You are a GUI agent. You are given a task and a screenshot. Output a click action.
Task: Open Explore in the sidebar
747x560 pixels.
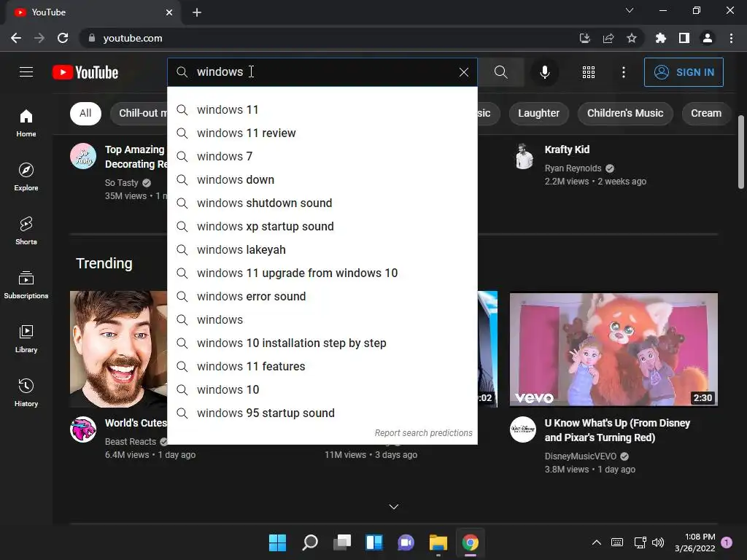click(x=26, y=176)
